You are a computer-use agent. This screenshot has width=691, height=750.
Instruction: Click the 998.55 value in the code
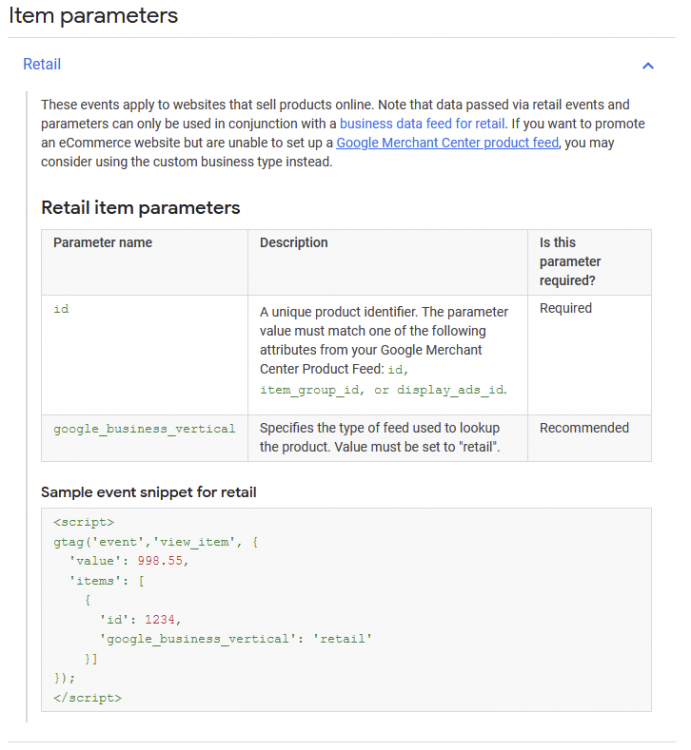[x=162, y=561]
